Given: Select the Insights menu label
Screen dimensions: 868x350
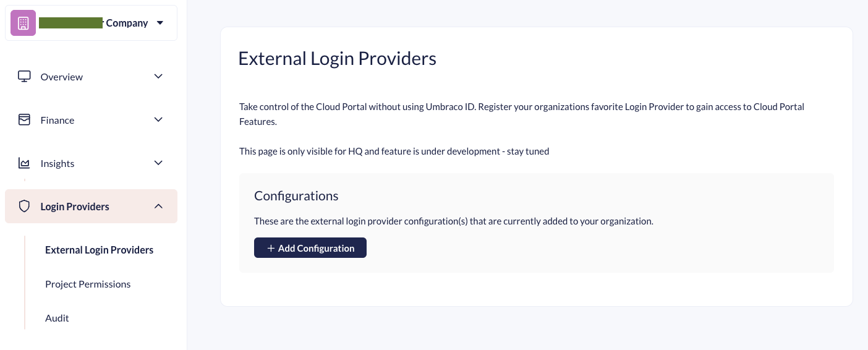Looking at the screenshot, I should [57, 163].
